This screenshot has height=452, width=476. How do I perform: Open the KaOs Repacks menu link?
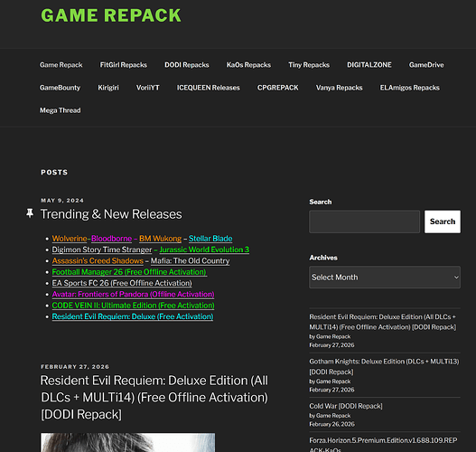coord(248,65)
